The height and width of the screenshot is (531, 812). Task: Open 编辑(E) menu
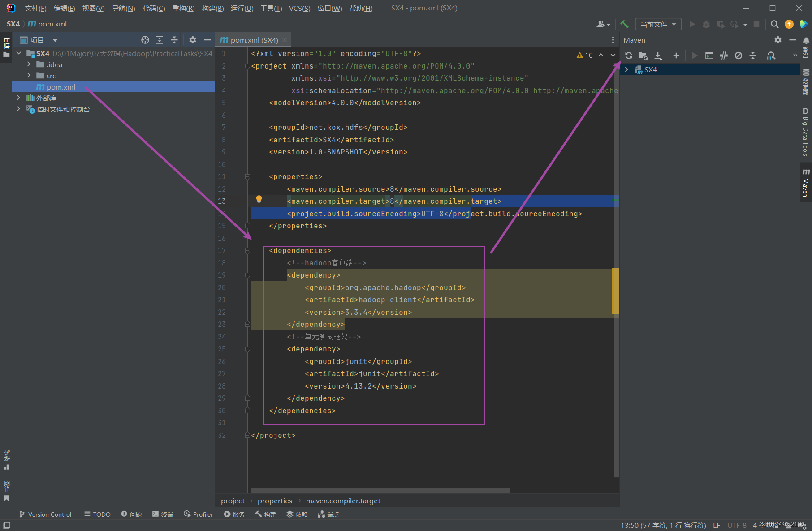coord(64,8)
